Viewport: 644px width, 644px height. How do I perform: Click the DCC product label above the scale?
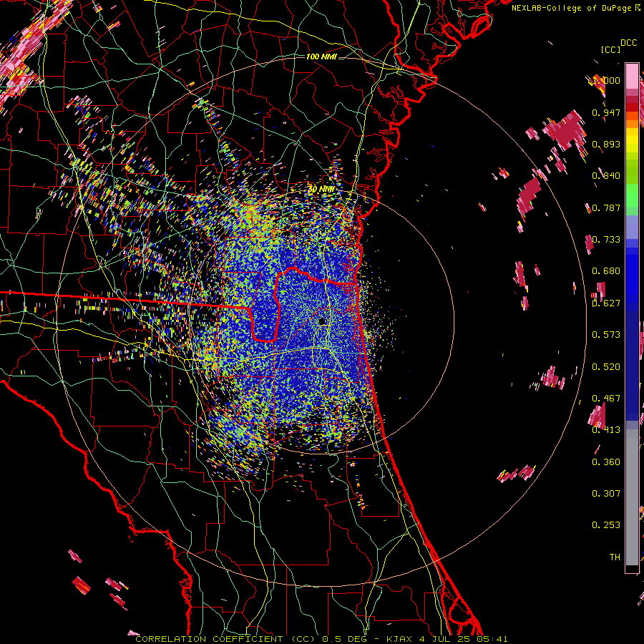[x=628, y=43]
